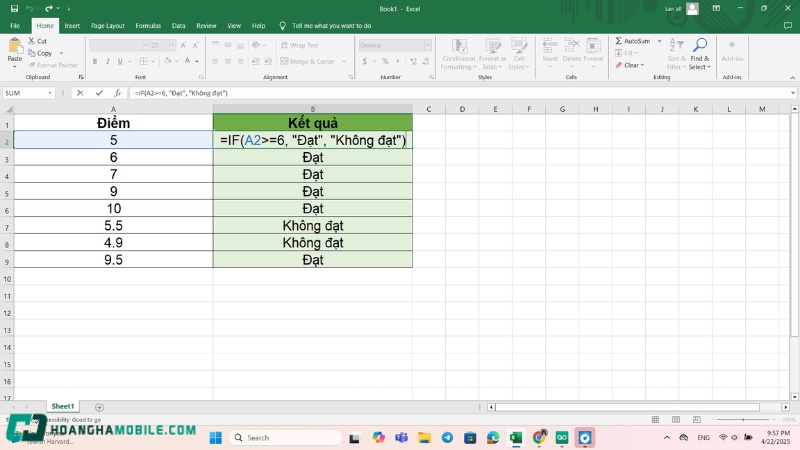This screenshot has height=450, width=800.
Task: Open Insert Function with the fx icon
Action: 117,93
